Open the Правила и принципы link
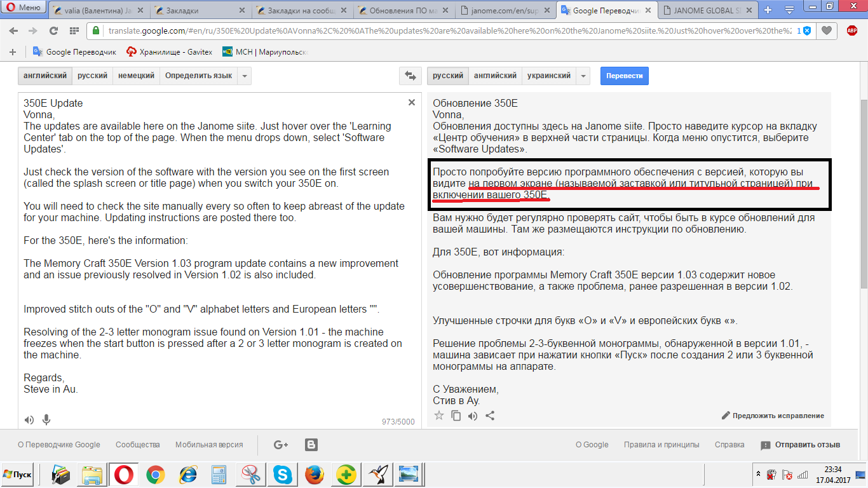The image size is (868, 488). click(661, 445)
